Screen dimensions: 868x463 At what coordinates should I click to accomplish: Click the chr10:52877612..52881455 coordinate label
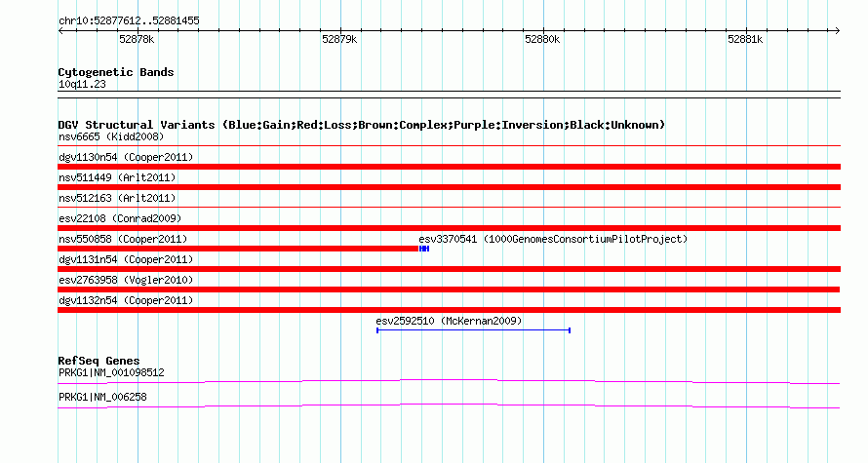tap(129, 21)
